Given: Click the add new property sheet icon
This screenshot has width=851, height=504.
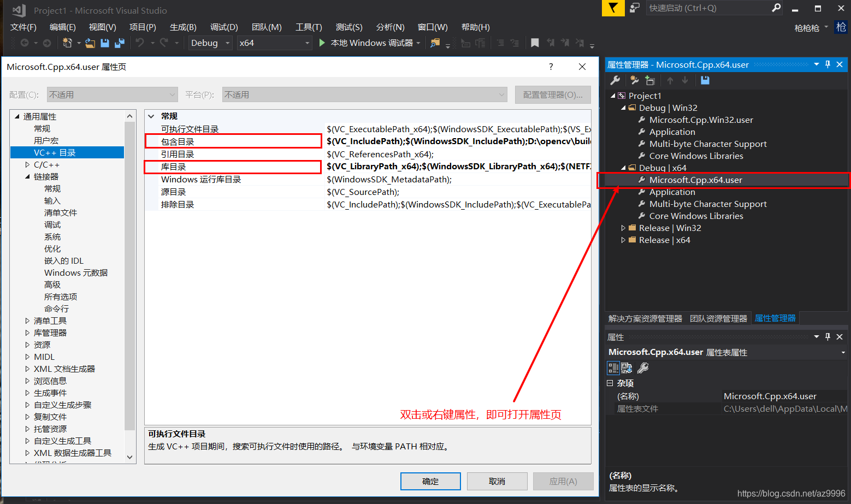Looking at the screenshot, I should click(x=634, y=80).
